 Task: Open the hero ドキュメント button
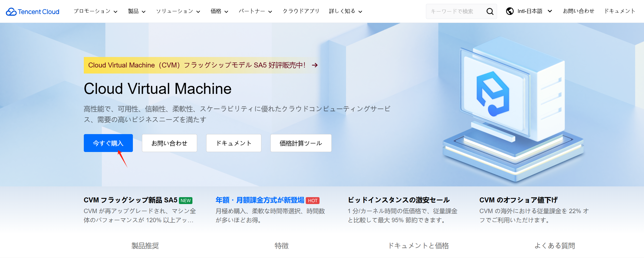[234, 143]
